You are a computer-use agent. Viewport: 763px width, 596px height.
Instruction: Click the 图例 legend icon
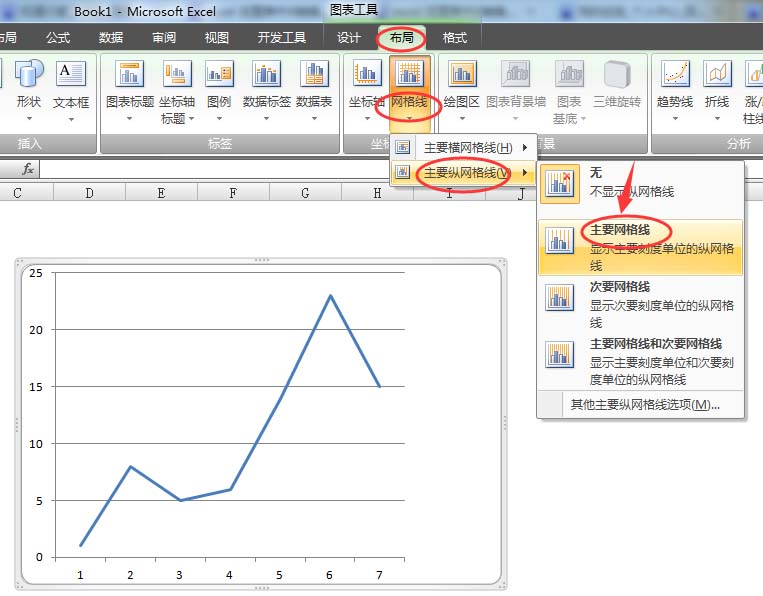pyautogui.click(x=219, y=73)
